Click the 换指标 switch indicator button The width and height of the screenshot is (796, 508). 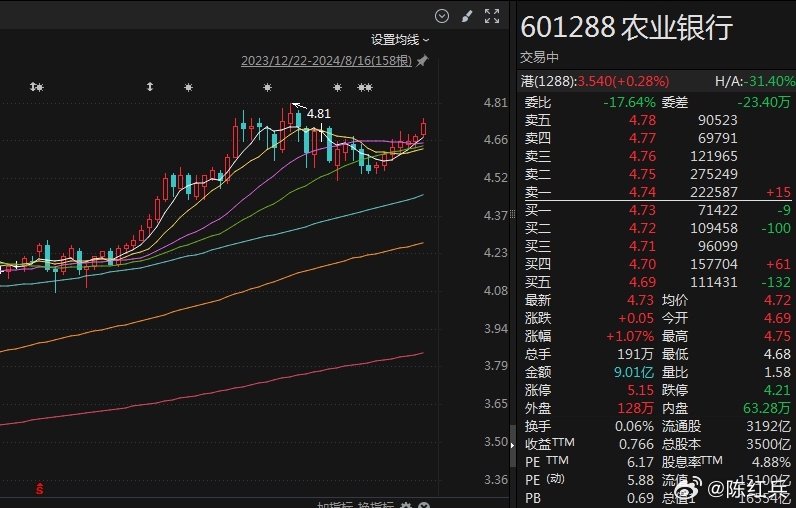(x=376, y=505)
